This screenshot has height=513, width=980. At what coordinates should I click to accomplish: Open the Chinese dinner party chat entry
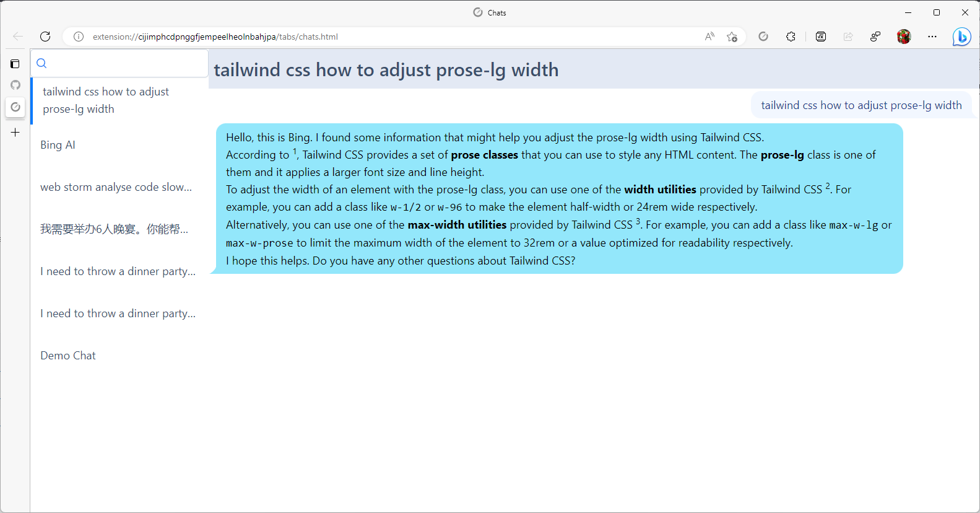(120, 229)
